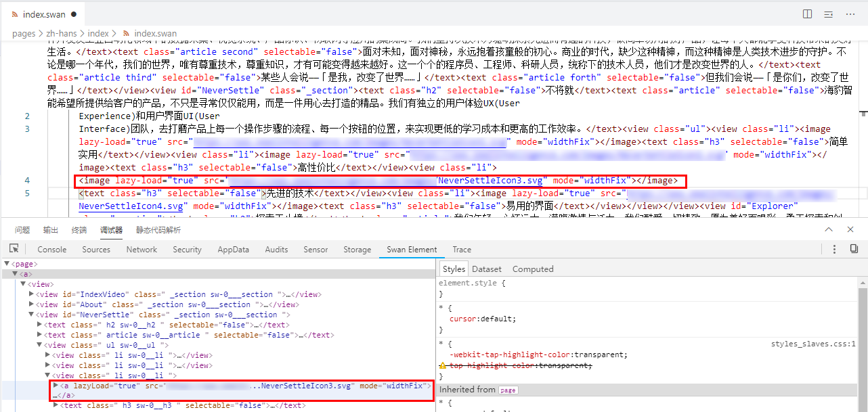Close the bottom debugger panel with the X
This screenshot has height=412, width=868.
pos(851,230)
